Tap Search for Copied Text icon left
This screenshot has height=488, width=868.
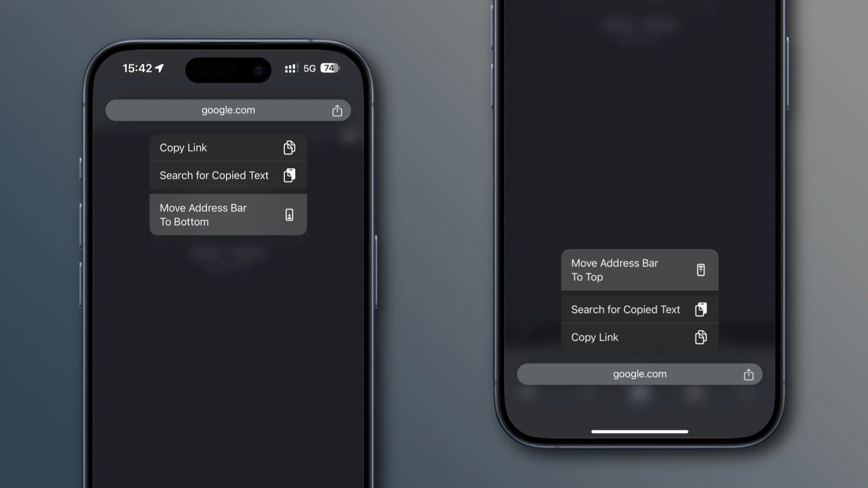click(289, 175)
